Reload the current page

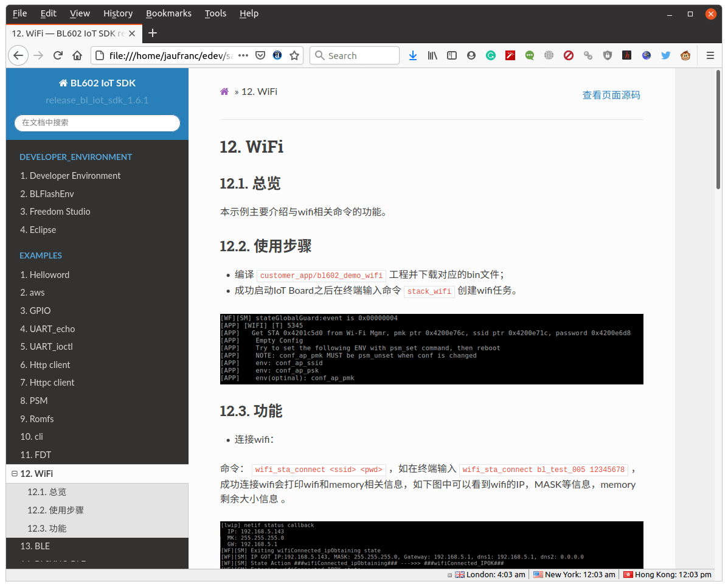pos(58,56)
